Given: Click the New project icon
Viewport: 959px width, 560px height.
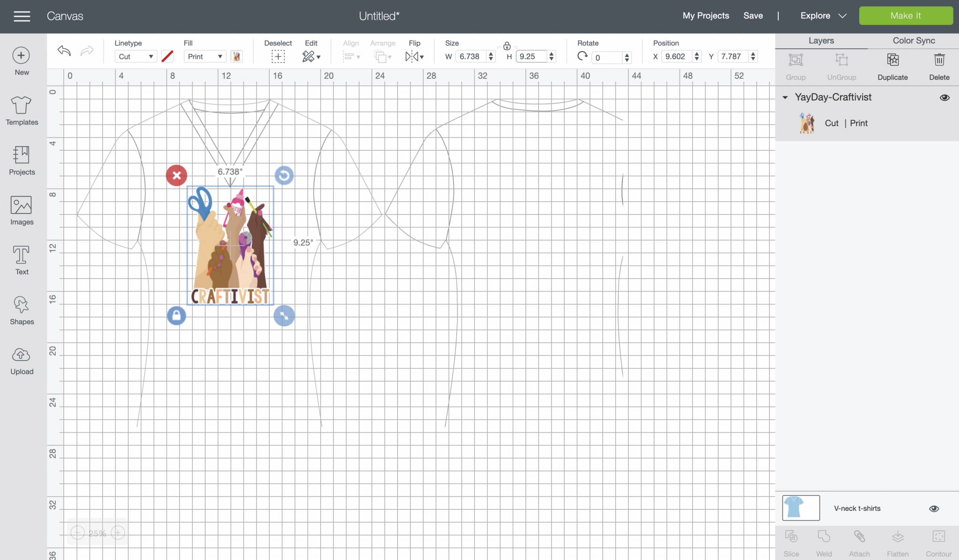Looking at the screenshot, I should click(x=22, y=56).
